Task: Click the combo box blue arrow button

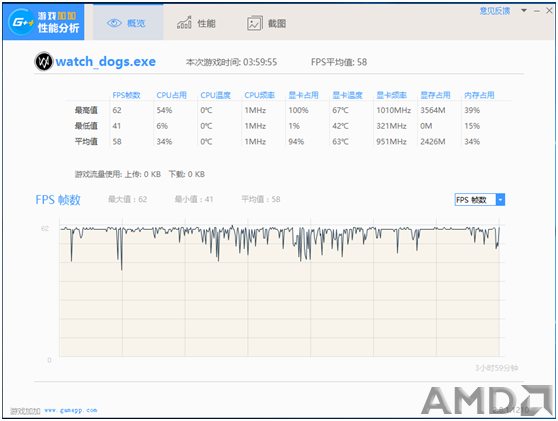Action: pyautogui.click(x=500, y=200)
